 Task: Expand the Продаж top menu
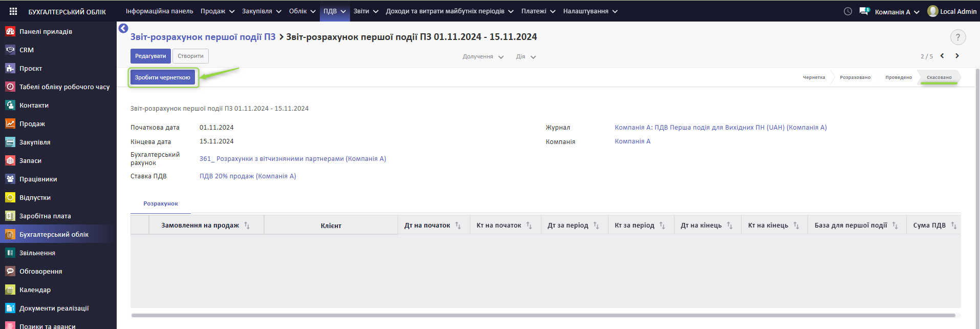217,11
